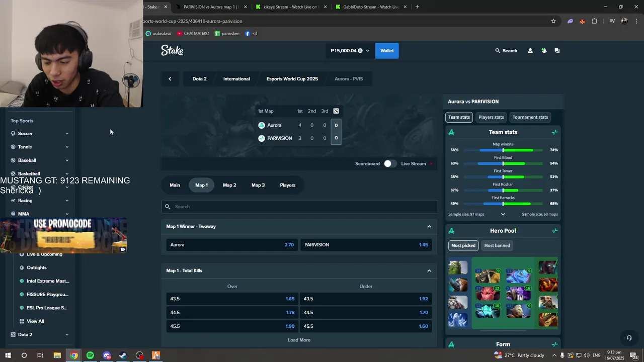Toggle Scoreboard / Live Stream switch
The width and height of the screenshot is (644, 362).
(x=390, y=164)
